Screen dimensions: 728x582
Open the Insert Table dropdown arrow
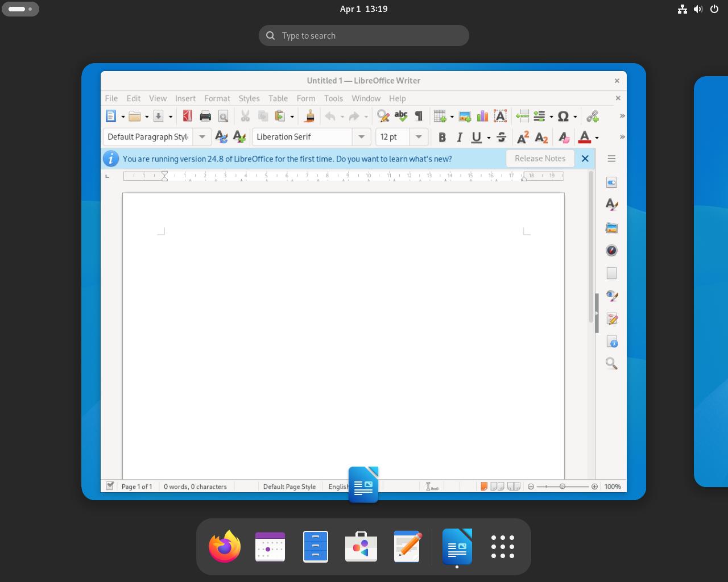(452, 117)
